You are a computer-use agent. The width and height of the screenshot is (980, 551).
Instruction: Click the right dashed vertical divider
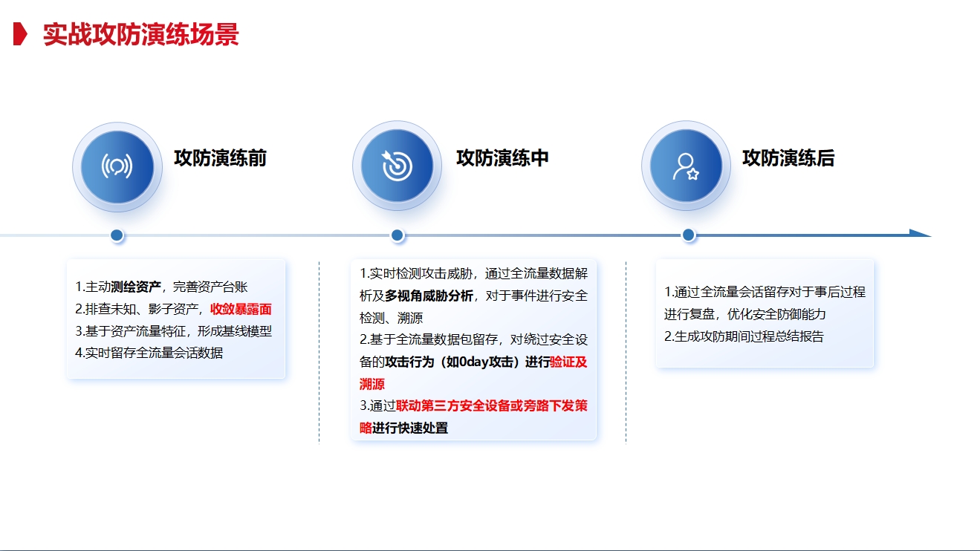pyautogui.click(x=626, y=351)
